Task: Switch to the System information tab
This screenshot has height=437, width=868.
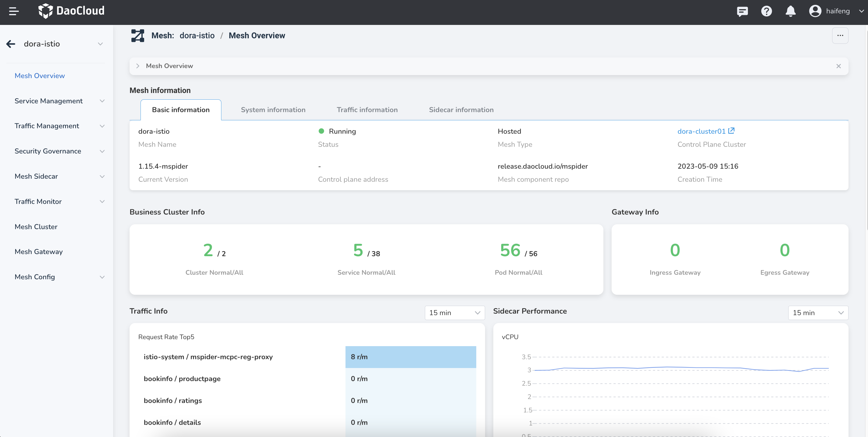Action: (x=273, y=110)
